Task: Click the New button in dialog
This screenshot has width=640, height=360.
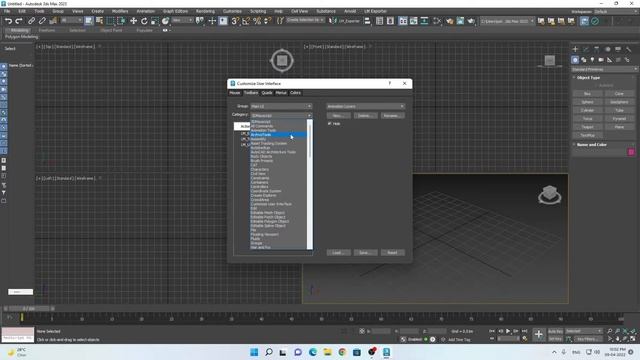Action: click(338, 116)
